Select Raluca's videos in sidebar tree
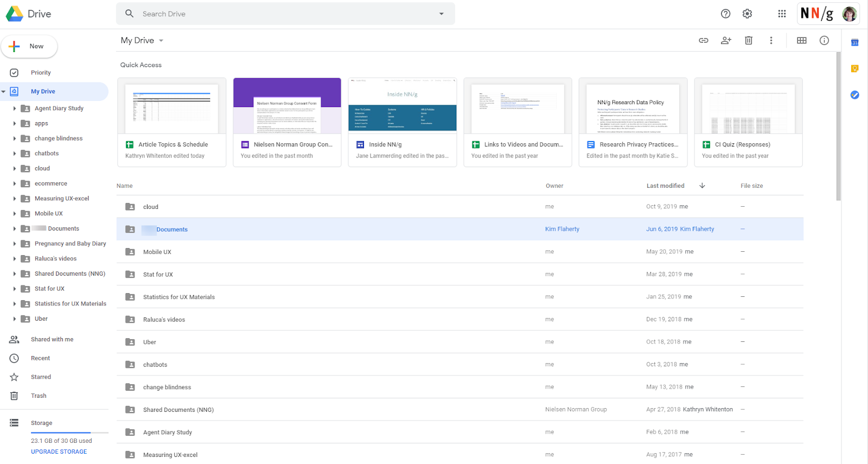 pyautogui.click(x=55, y=259)
